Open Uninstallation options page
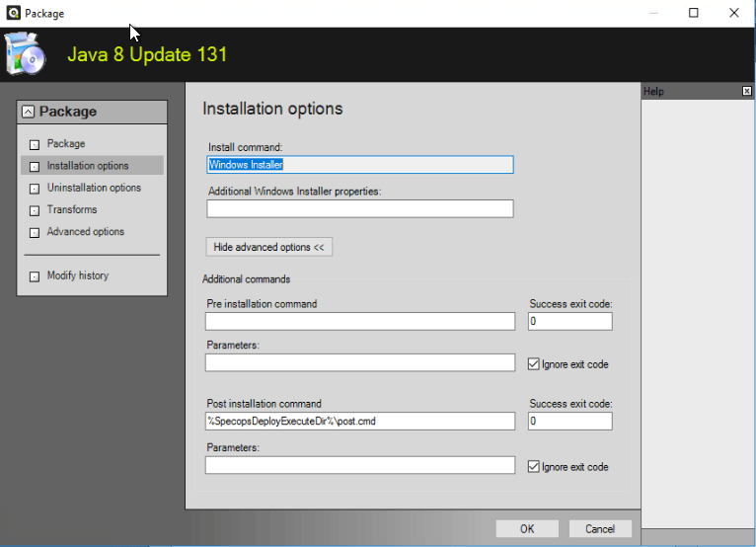756x547 pixels. click(x=94, y=188)
